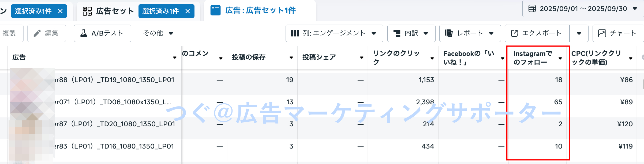Switch to the 広告:広告セット1件 tab
This screenshot has height=164, width=644.
point(260,10)
